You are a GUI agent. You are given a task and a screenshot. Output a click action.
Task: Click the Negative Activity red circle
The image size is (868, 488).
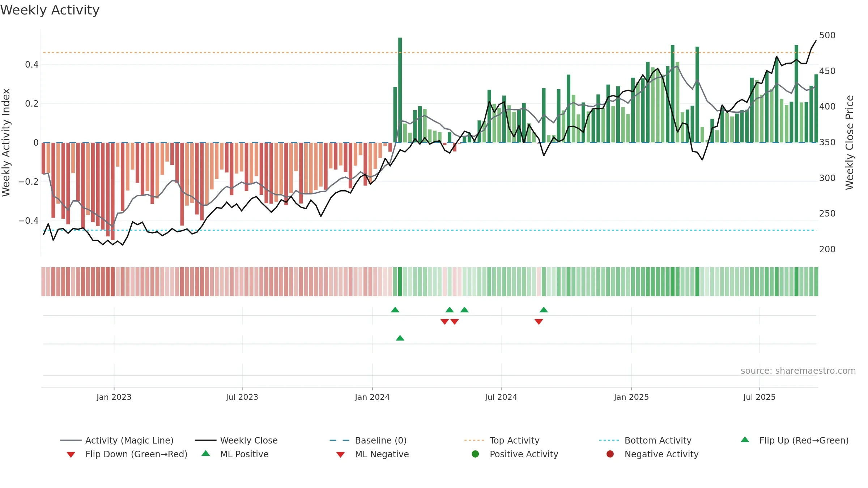(x=610, y=454)
